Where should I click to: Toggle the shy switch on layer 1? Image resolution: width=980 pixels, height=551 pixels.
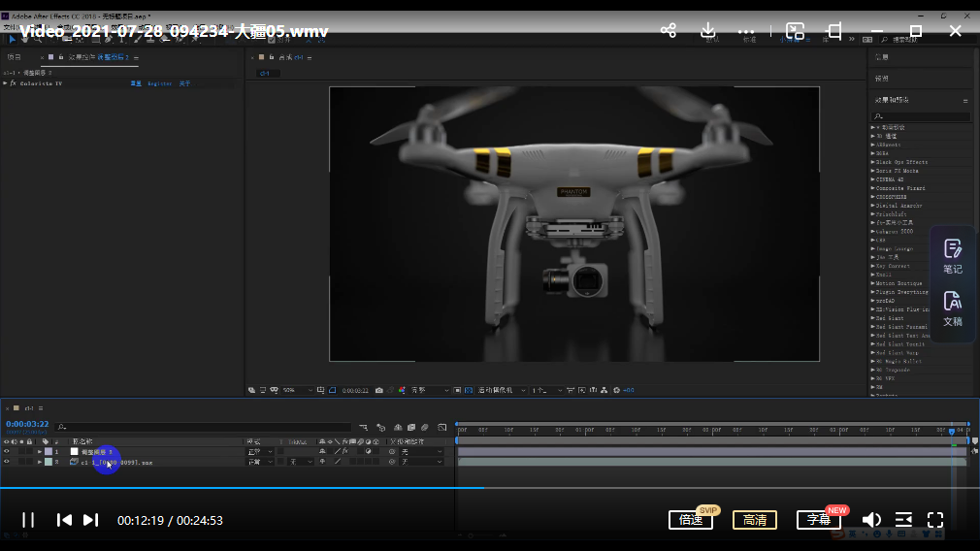(322, 452)
